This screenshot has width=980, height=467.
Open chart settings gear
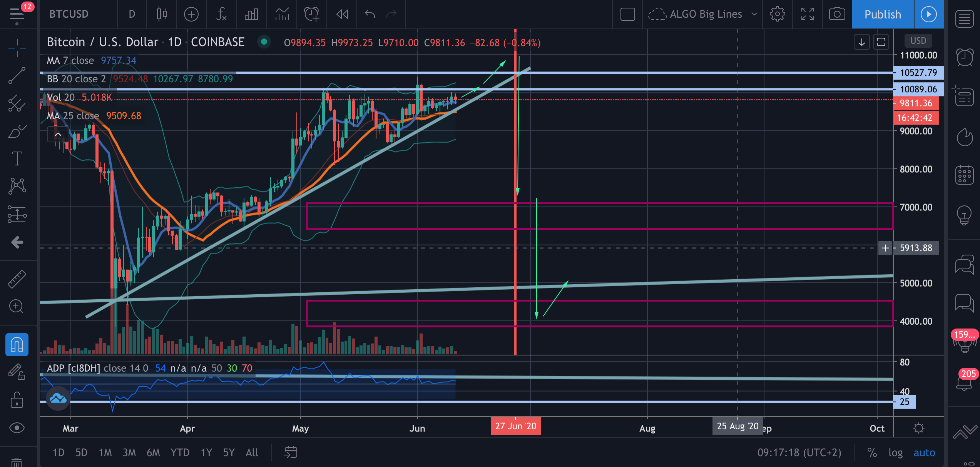[778, 14]
